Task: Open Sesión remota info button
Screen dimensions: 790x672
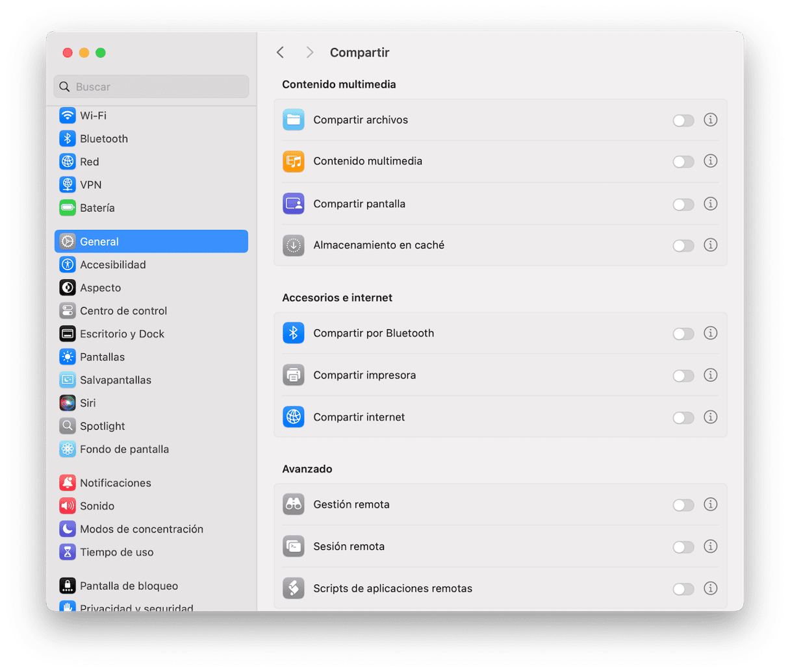Action: [x=711, y=546]
